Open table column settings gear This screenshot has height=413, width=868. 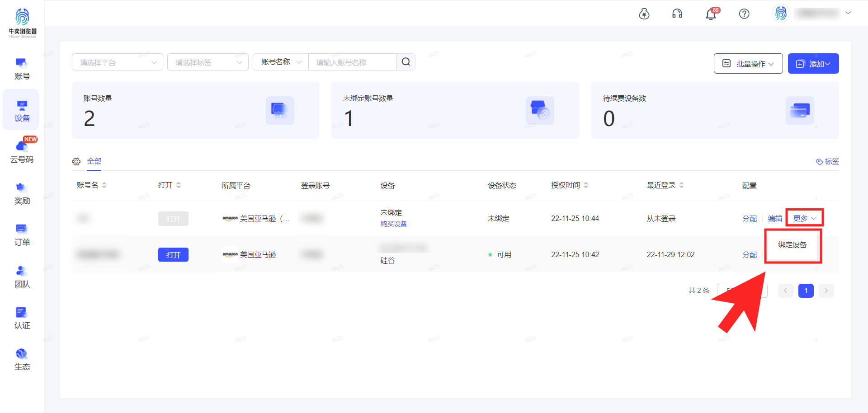[76, 162]
